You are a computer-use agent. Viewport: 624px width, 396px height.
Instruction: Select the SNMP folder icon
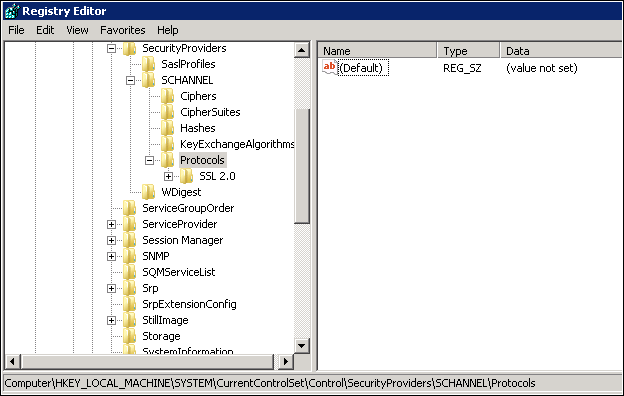[x=129, y=256]
